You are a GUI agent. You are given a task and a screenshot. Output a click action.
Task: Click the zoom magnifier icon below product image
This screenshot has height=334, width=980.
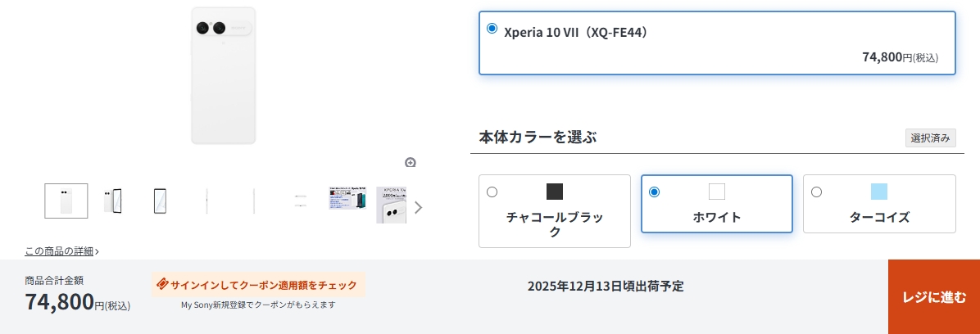[411, 162]
